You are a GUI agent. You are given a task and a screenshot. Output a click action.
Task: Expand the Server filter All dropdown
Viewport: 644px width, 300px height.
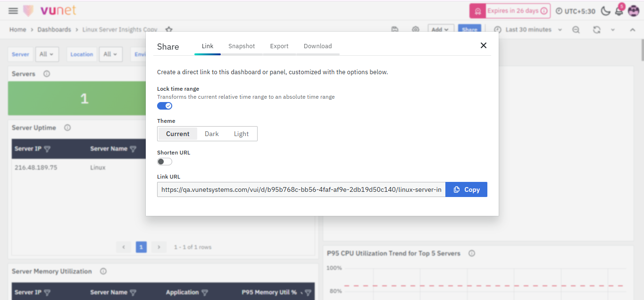pyautogui.click(x=46, y=54)
